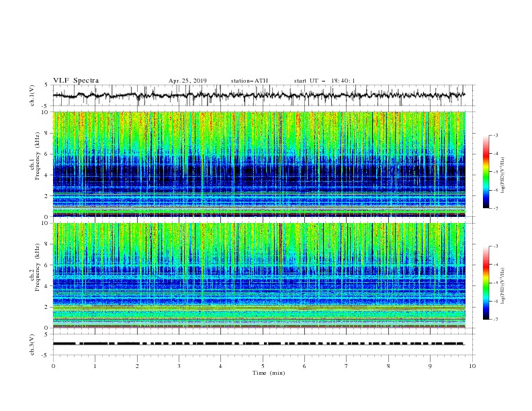Click ch.2 frequency tick label "2"

[x=48, y=307]
